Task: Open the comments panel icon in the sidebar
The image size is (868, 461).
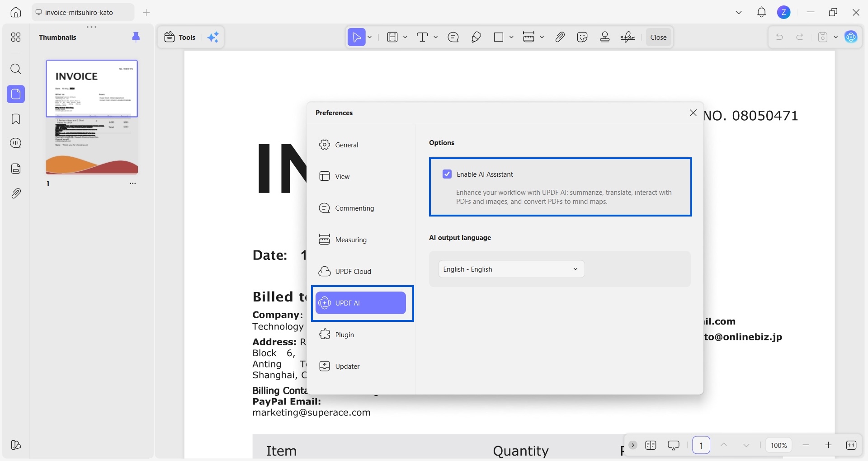Action: (x=16, y=144)
